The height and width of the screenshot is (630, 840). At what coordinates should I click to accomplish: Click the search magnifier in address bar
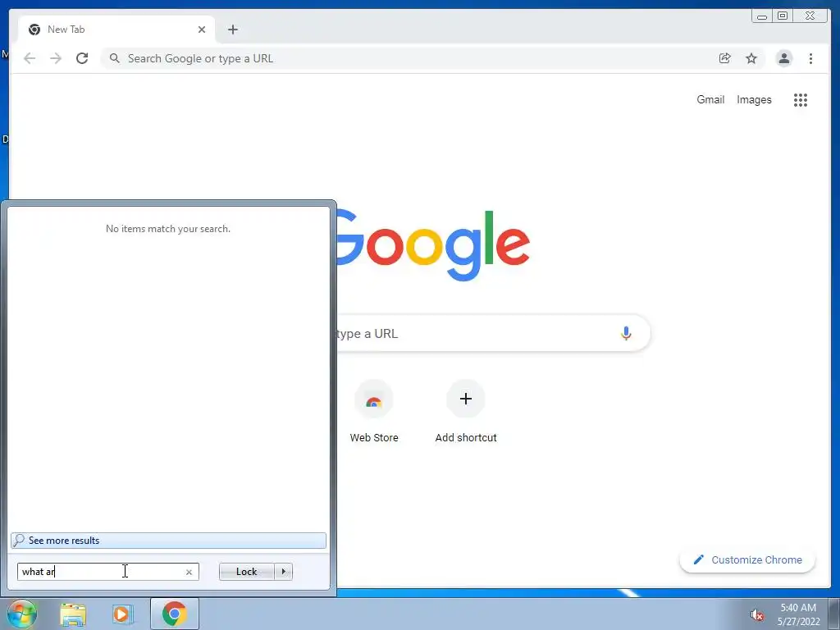(115, 58)
